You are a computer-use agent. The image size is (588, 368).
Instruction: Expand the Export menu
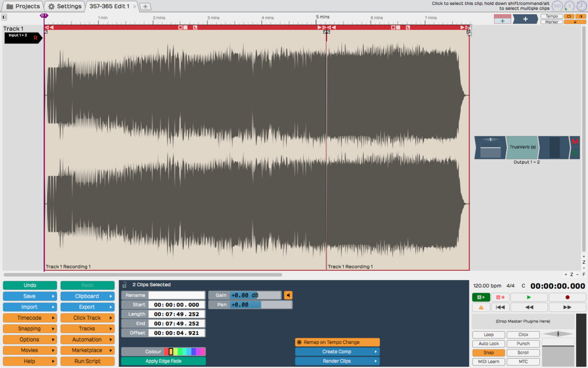pos(87,307)
